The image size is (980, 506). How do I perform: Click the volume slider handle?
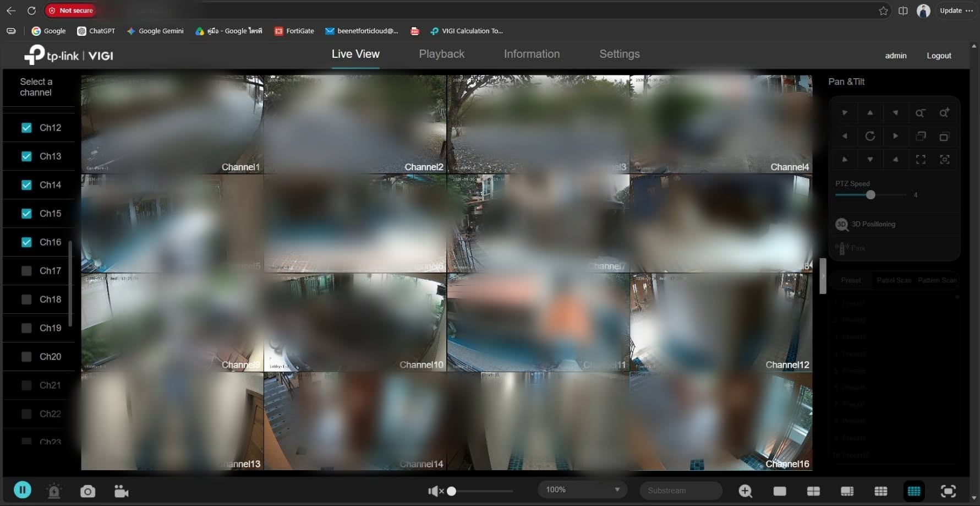(x=451, y=491)
